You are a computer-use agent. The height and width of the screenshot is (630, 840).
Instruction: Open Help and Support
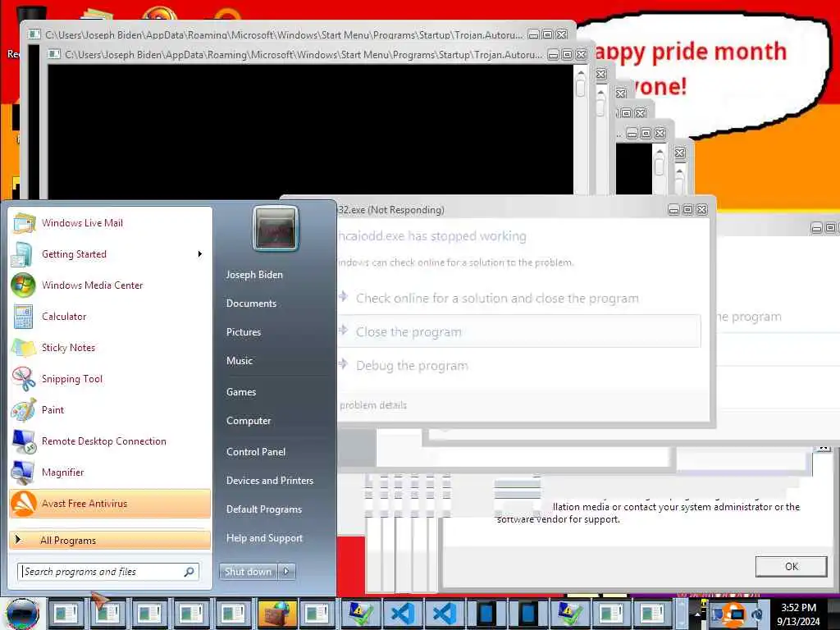point(264,538)
